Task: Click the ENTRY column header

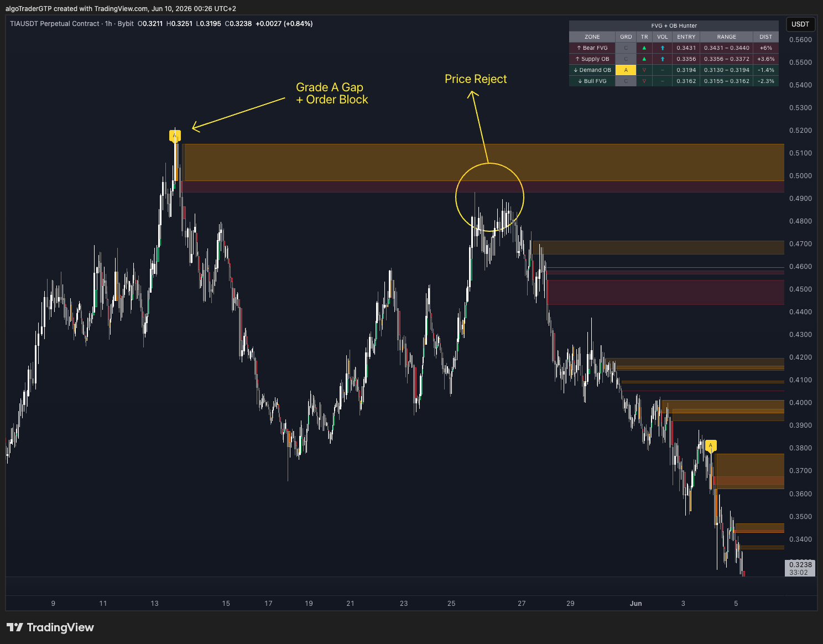Action: tap(686, 37)
